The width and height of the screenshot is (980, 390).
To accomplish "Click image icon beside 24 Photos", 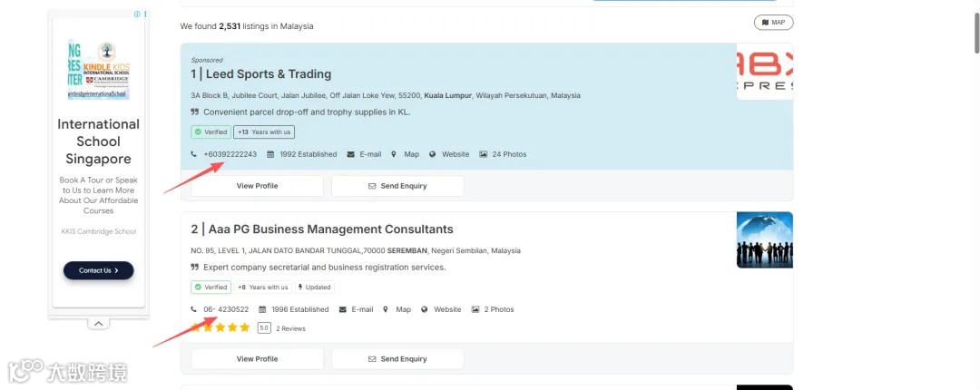I will point(483,154).
